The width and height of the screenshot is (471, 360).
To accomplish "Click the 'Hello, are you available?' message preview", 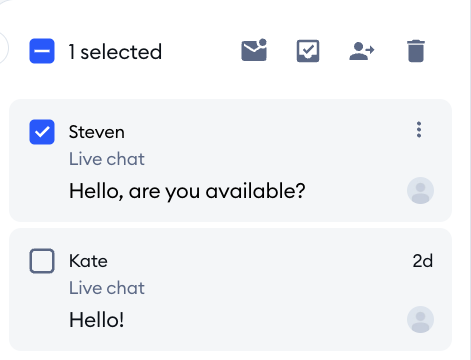I will click(x=187, y=191).
